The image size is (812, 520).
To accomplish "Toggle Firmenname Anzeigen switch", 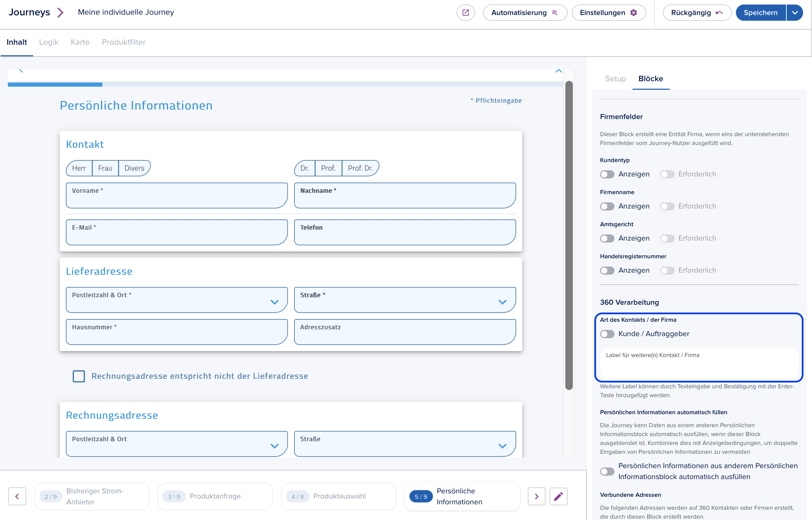I will 607,206.
